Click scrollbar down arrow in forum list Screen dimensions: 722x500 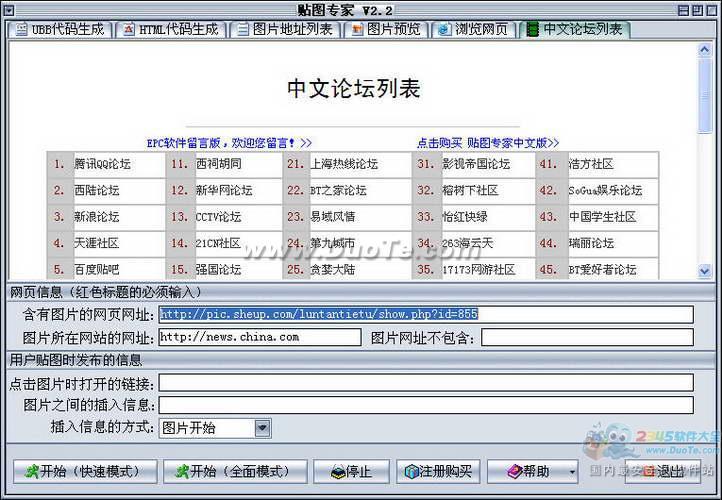(x=705, y=271)
